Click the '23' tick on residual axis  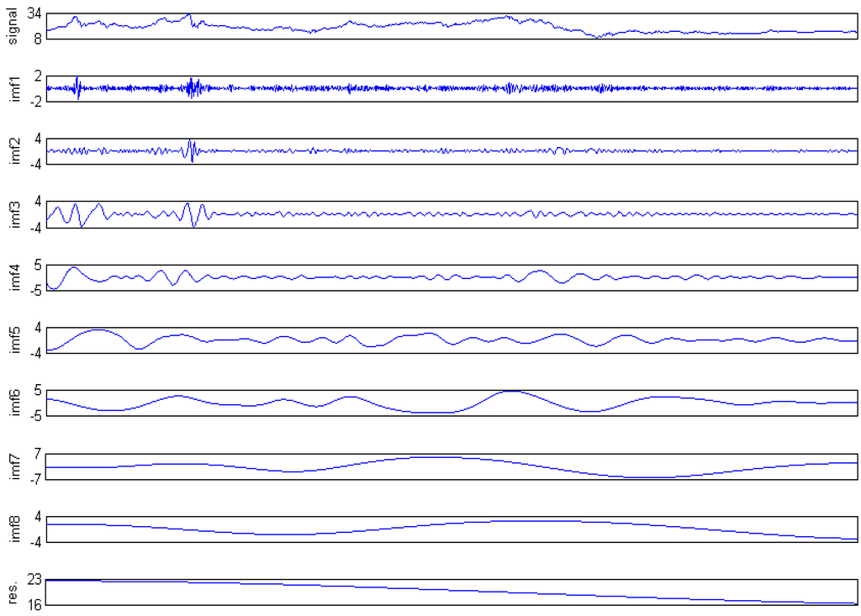(x=34, y=580)
